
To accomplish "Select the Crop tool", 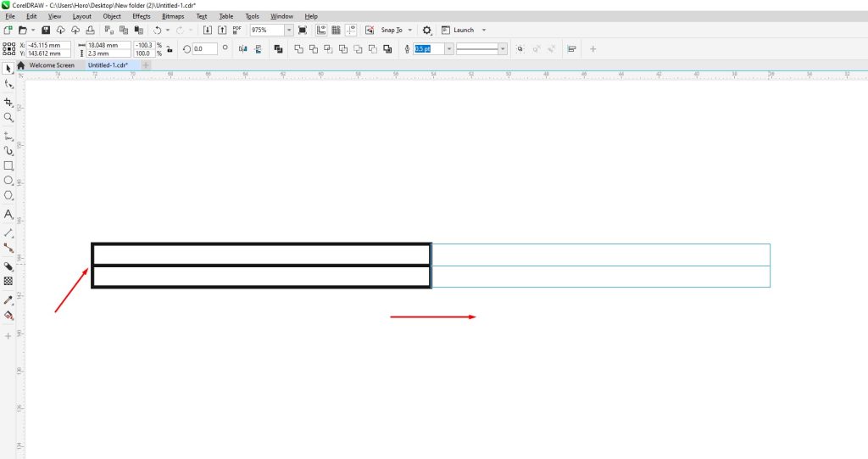I will [x=8, y=102].
